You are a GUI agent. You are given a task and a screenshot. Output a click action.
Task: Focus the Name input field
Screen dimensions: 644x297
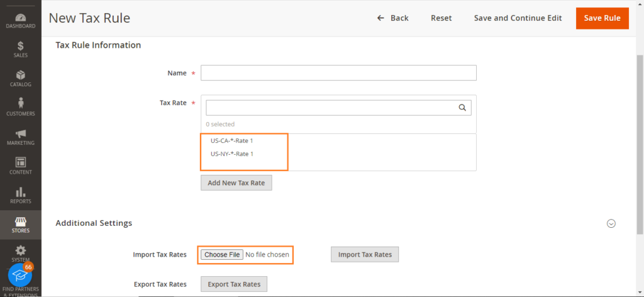coord(338,73)
